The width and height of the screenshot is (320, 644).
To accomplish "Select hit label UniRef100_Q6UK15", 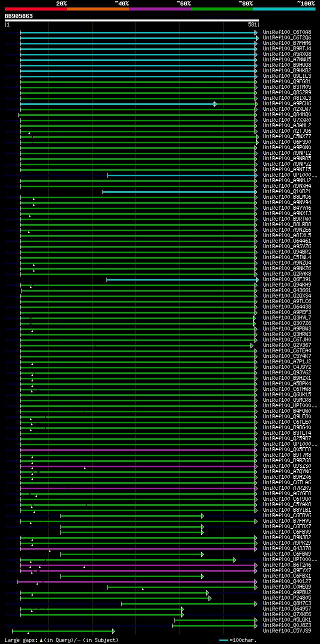I will (287, 394).
